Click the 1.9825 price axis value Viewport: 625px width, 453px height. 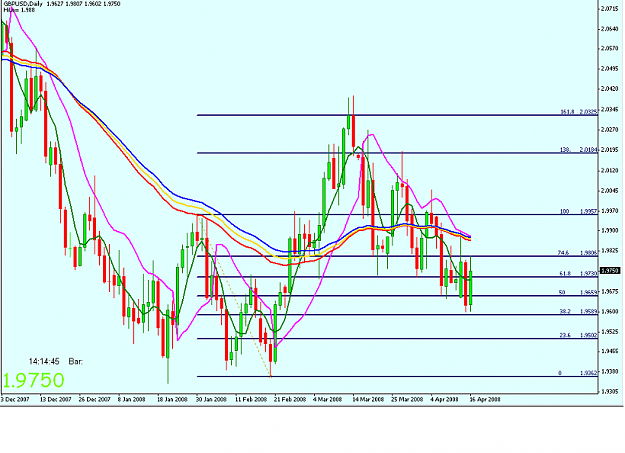coord(609,250)
